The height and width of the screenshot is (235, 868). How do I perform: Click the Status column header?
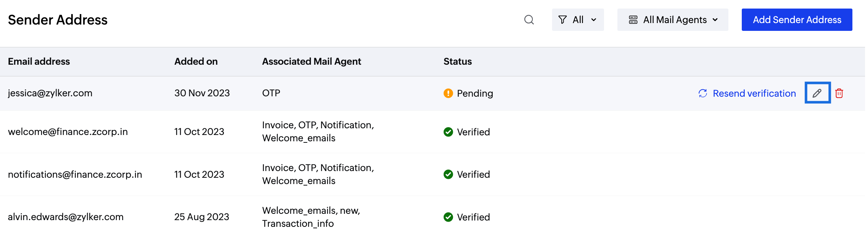point(457,61)
